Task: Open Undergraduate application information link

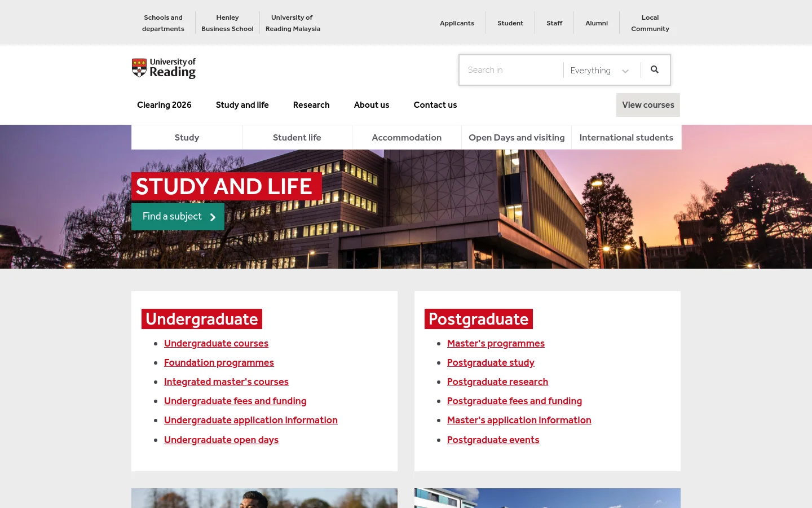Action: (251, 420)
